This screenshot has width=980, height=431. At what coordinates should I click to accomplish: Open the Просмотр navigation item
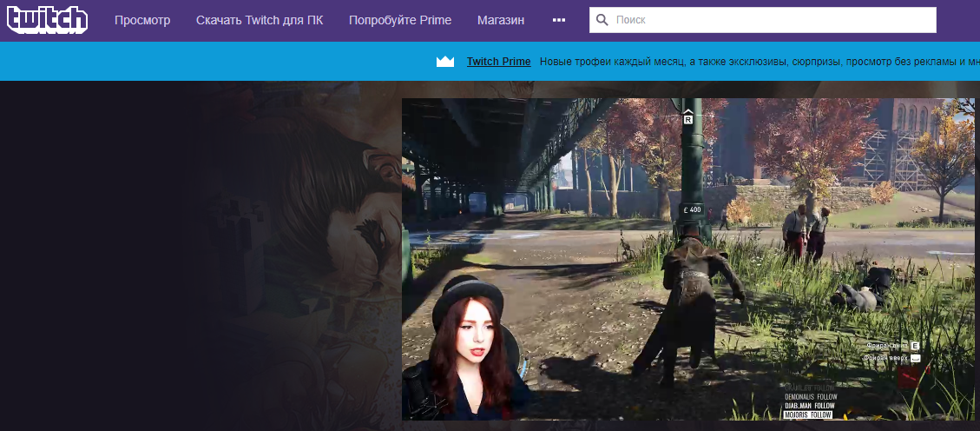tap(142, 20)
